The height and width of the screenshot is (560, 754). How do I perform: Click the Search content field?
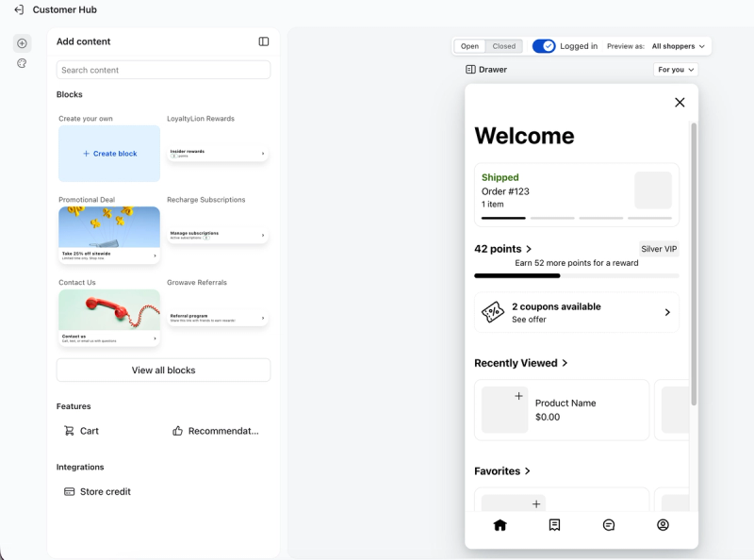(x=163, y=70)
